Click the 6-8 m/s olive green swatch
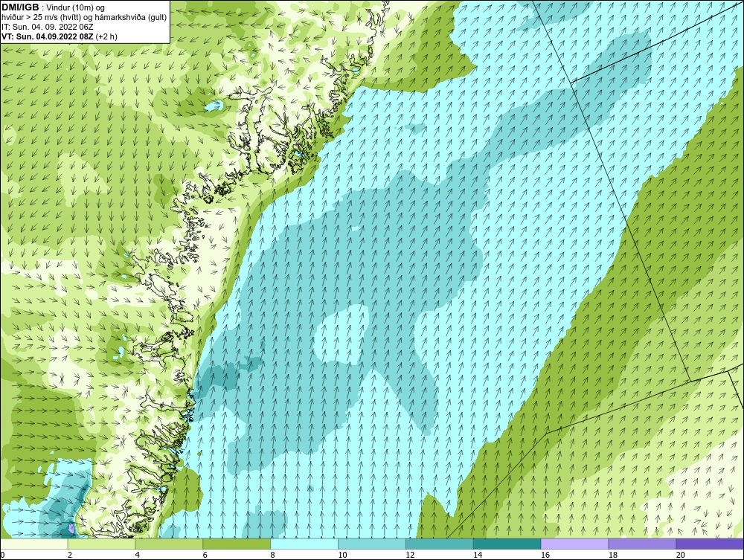This screenshot has width=744, height=560. pos(237,544)
